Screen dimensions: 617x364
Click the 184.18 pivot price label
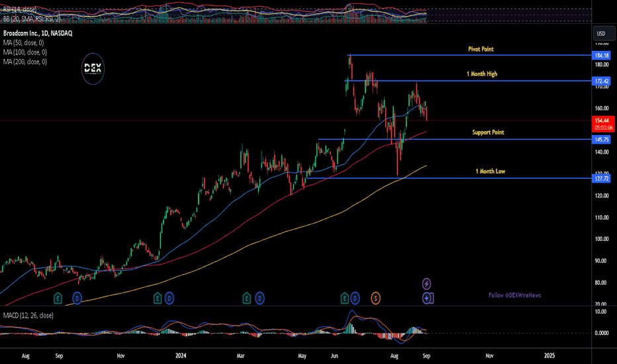point(602,56)
